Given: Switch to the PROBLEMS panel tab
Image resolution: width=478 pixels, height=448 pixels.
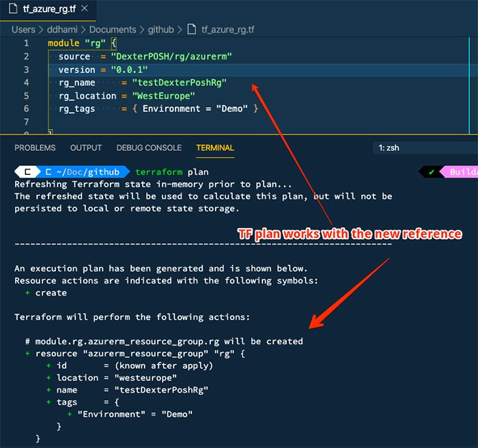Looking at the screenshot, I should click(35, 148).
